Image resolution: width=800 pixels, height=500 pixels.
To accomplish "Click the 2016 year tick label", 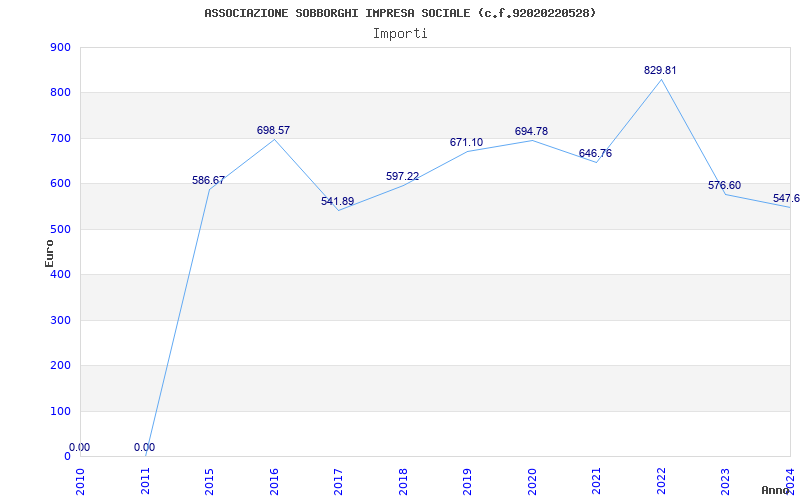I will coord(274,481).
